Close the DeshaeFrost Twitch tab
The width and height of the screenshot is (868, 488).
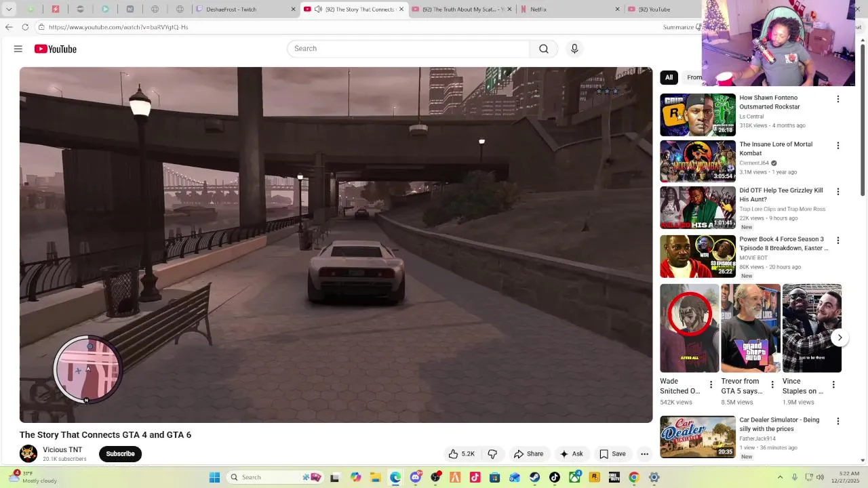(294, 9)
